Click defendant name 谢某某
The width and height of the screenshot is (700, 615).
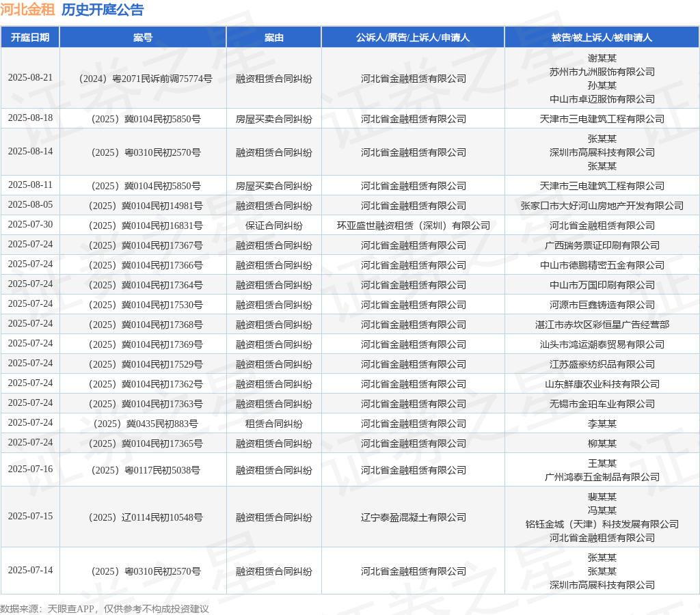tap(602, 59)
